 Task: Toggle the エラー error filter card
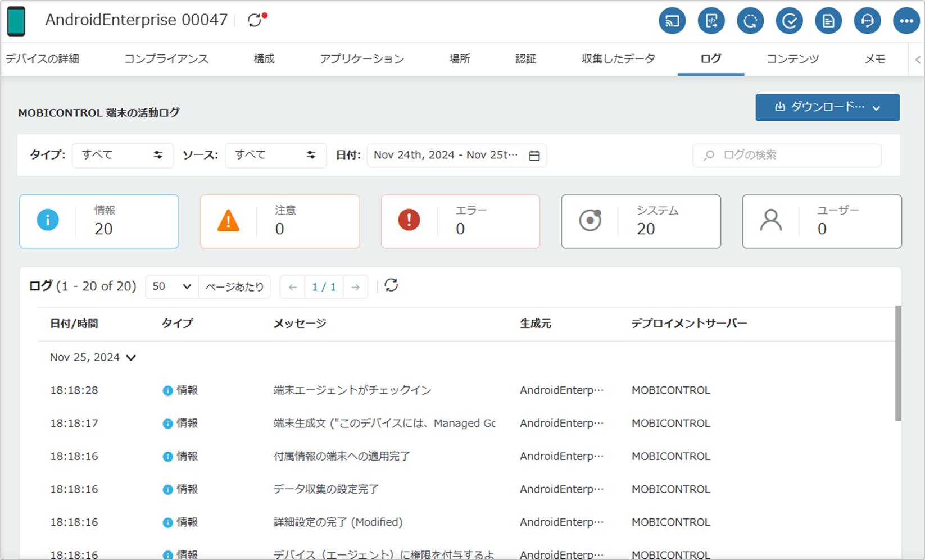pos(460,221)
